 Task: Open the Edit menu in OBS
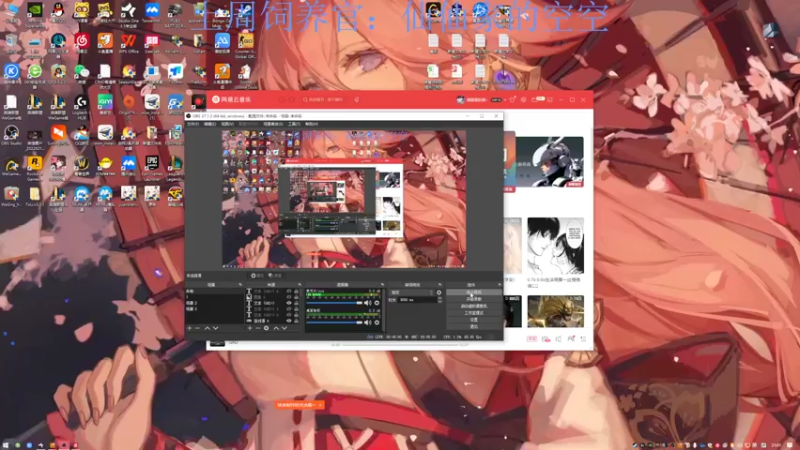tap(210, 124)
